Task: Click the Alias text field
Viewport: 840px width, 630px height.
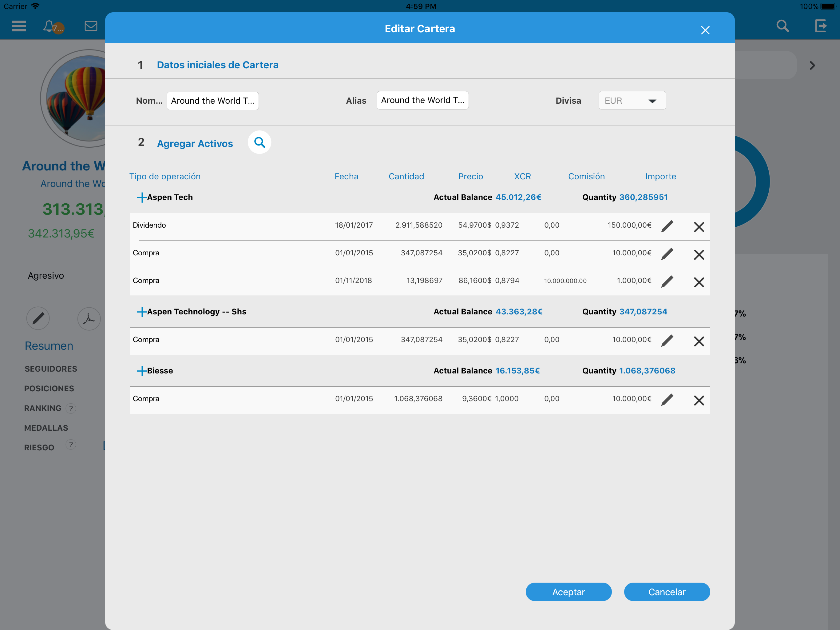Action: [x=422, y=100]
